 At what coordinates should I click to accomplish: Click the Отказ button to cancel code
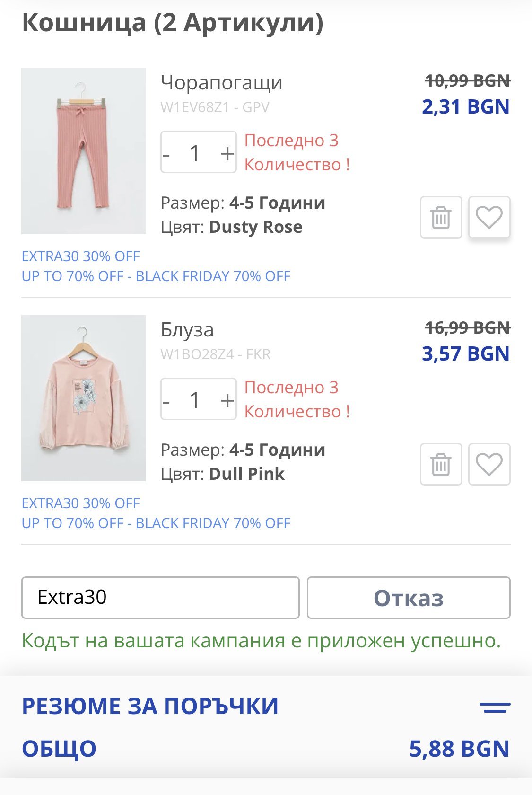tap(409, 598)
